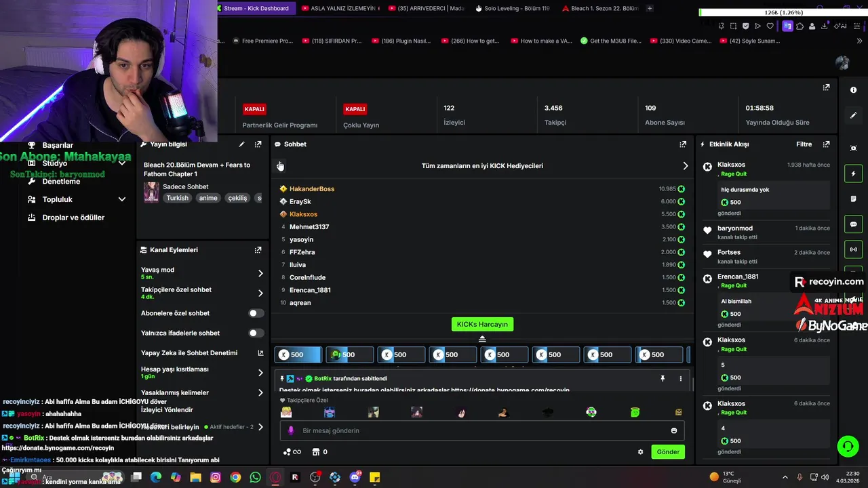This screenshot has height=488, width=868.
Task: Pop out the Sohbet chat panel
Action: point(683,144)
